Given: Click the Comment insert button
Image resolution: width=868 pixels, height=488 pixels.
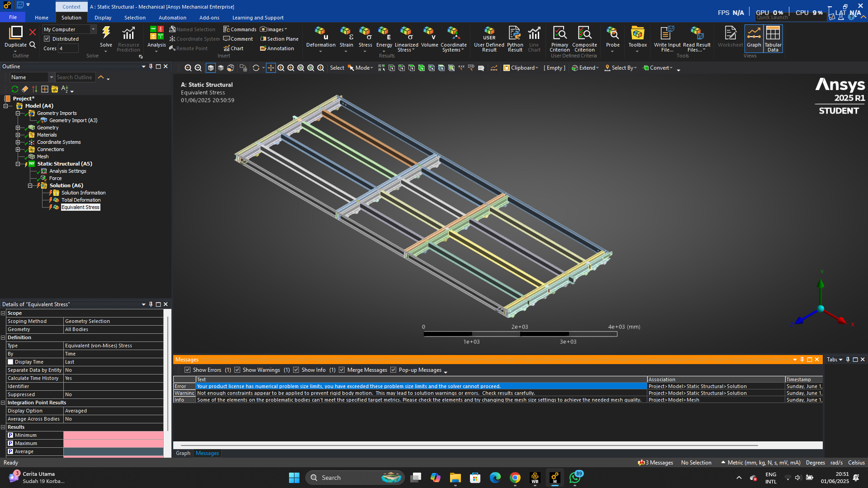Looking at the screenshot, I should 238,39.
